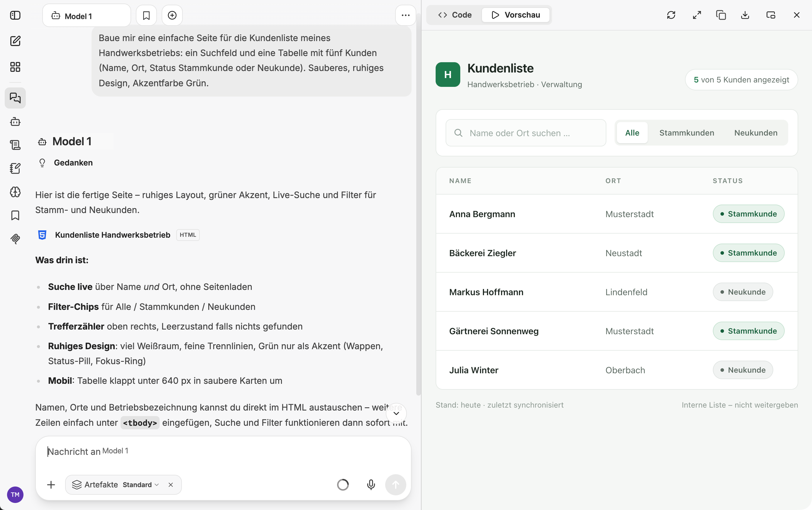
Task: Select the Markus Hoffmann name cell
Action: point(486,292)
